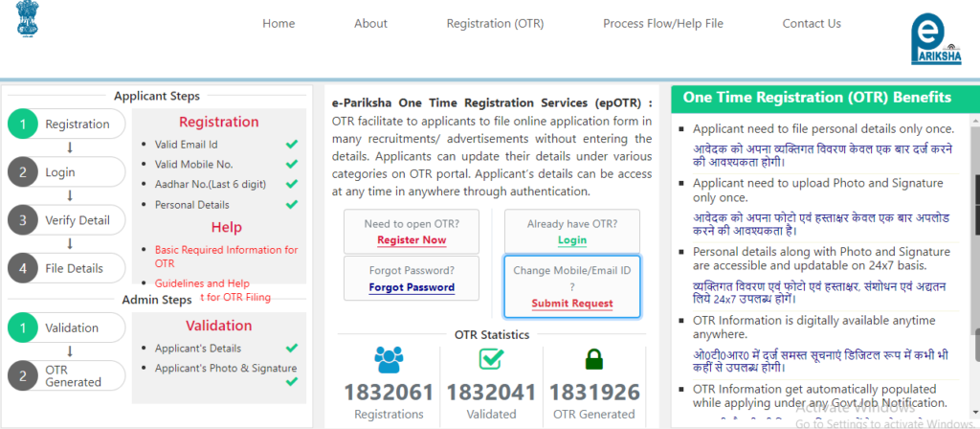
Task: Click the grey circle numbered 2 for Login
Action: click(23, 172)
